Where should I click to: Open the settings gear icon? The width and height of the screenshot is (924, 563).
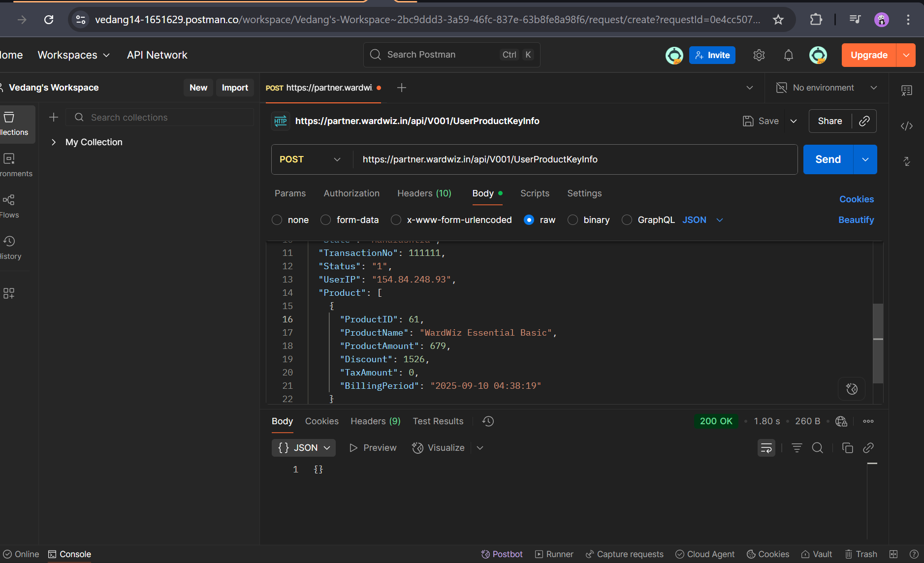[759, 55]
